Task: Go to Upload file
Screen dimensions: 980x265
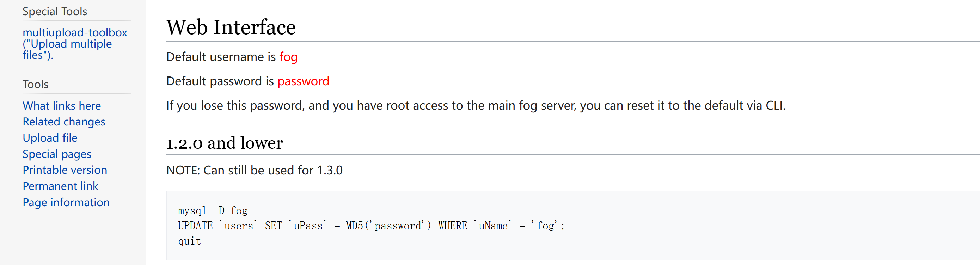Action: (x=50, y=138)
